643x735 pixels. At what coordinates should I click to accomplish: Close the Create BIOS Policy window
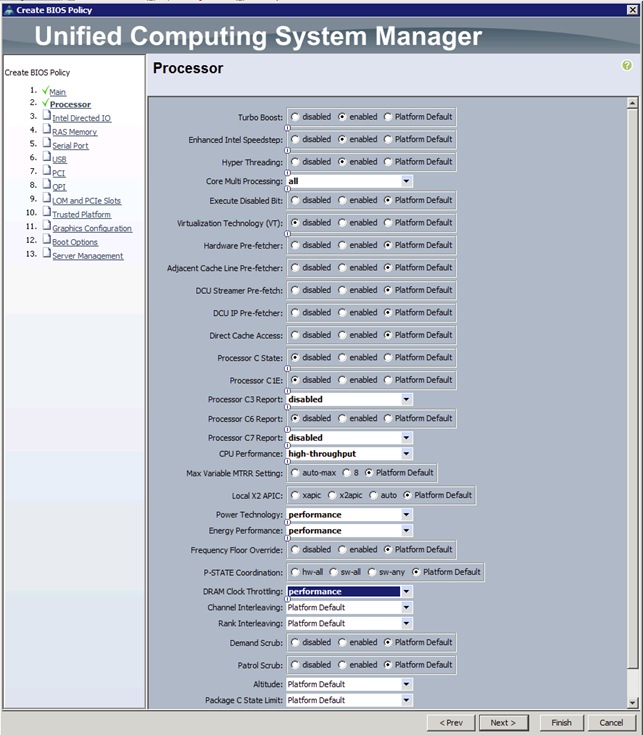632,10
